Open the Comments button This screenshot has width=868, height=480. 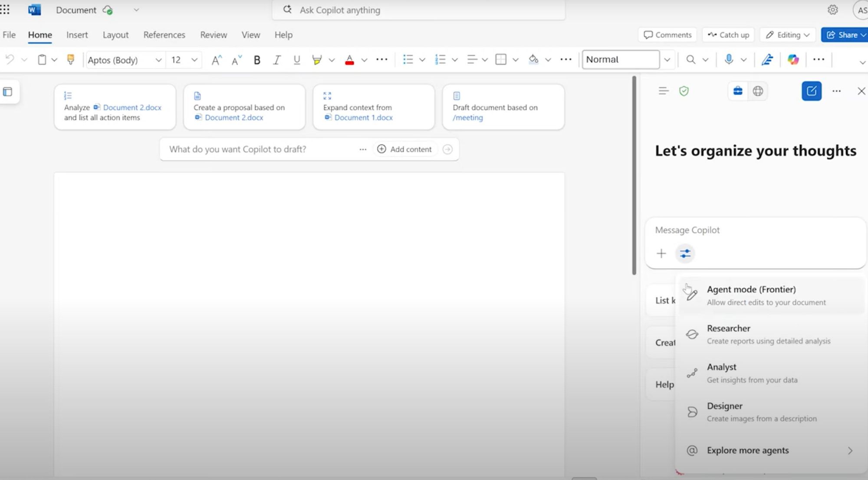pos(667,35)
